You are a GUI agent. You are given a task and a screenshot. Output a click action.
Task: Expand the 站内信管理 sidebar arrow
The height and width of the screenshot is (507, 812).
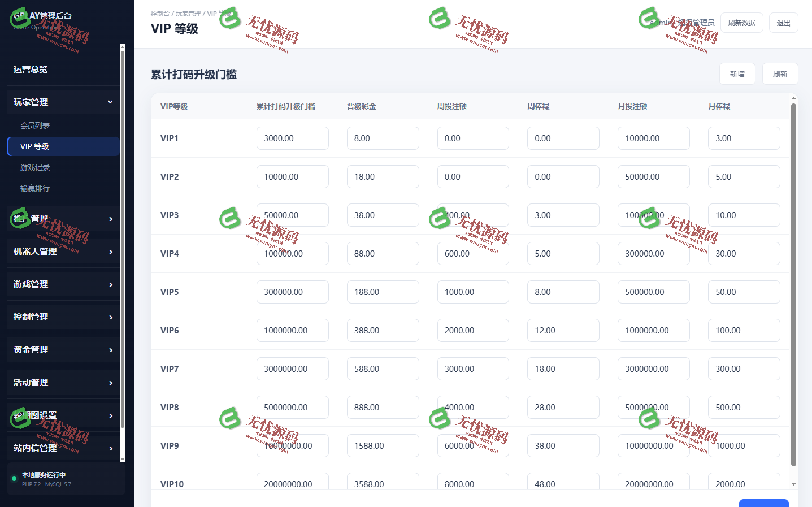111,448
